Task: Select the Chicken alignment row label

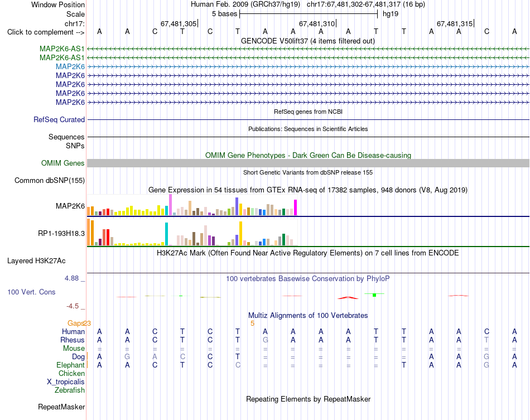Action: (x=71, y=373)
